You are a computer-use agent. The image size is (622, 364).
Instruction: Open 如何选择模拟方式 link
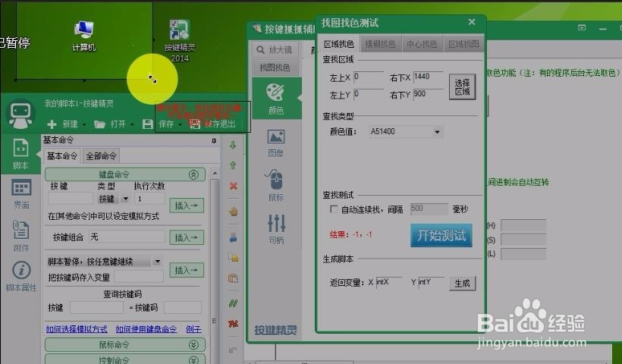(x=77, y=329)
